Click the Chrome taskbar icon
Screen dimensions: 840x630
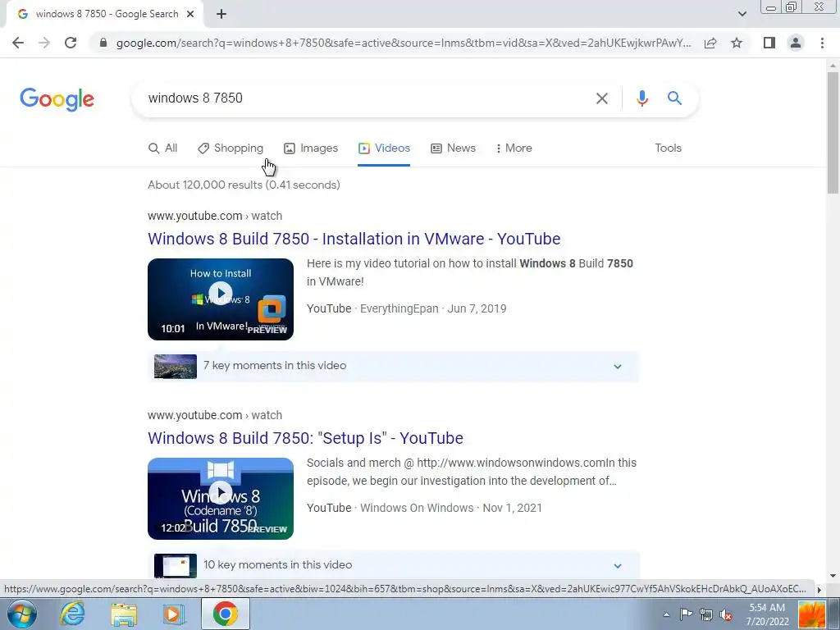225,614
